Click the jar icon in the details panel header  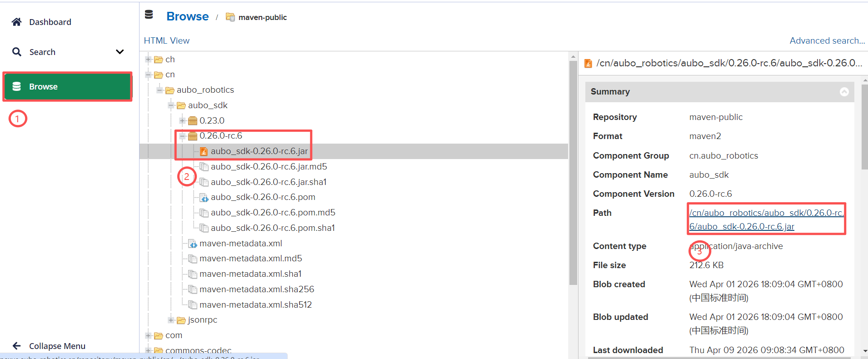coord(588,63)
